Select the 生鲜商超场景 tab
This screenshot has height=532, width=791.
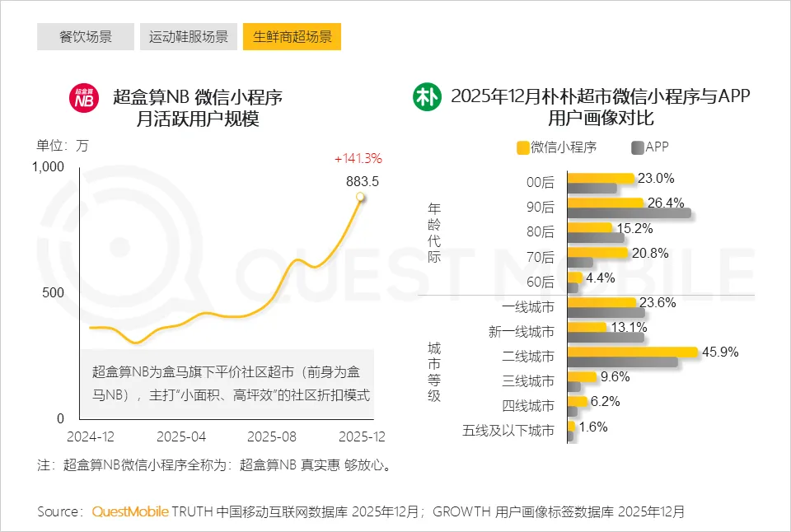click(x=292, y=37)
